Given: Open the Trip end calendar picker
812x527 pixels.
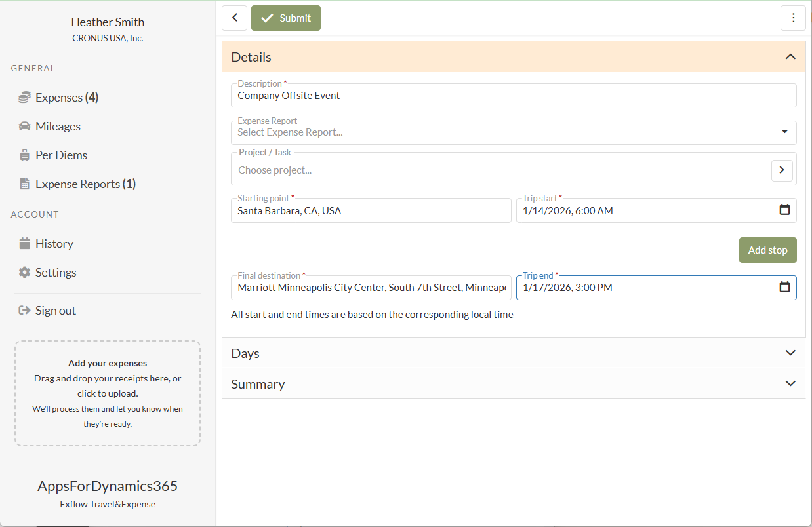Looking at the screenshot, I should (x=784, y=288).
